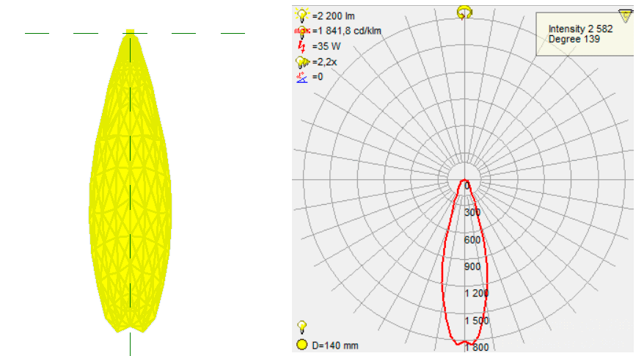This screenshot has width=644, height=356.
Task: Click the yellow circle diameter icon
Action: coord(302,345)
